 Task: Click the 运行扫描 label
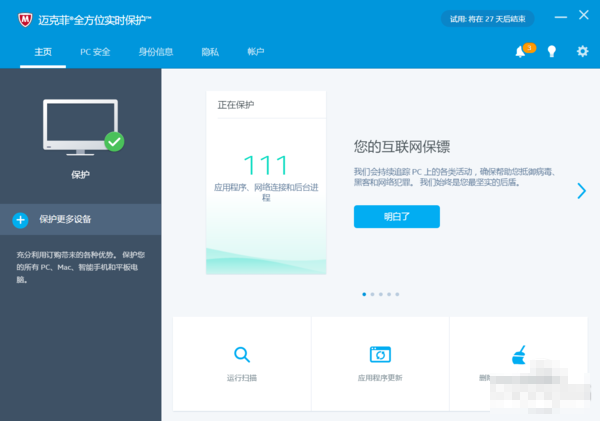point(242,378)
